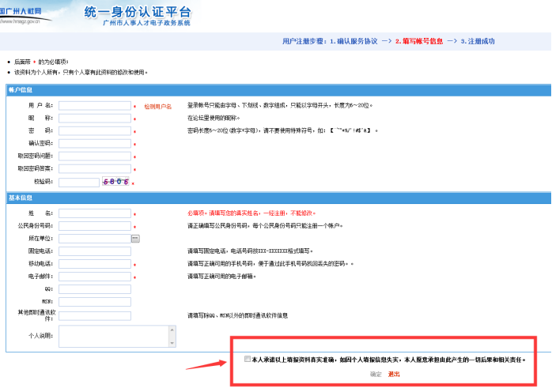Click the red 必填项 real name notice
Image resolution: width=552 pixels, height=392 pixels.
pyautogui.click(x=251, y=213)
